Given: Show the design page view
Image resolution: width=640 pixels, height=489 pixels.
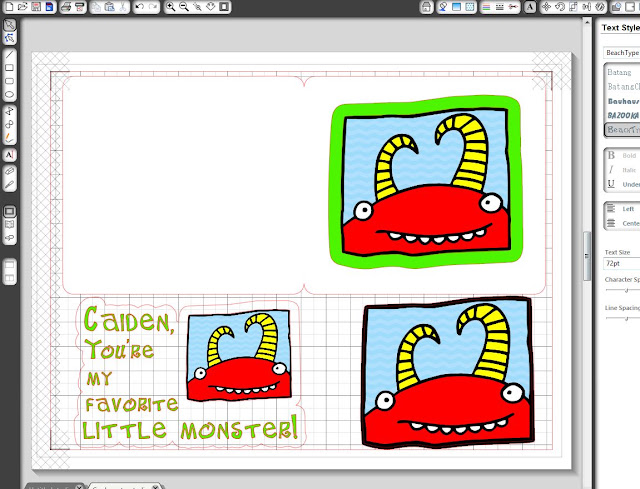Looking at the screenshot, I should (x=9, y=211).
